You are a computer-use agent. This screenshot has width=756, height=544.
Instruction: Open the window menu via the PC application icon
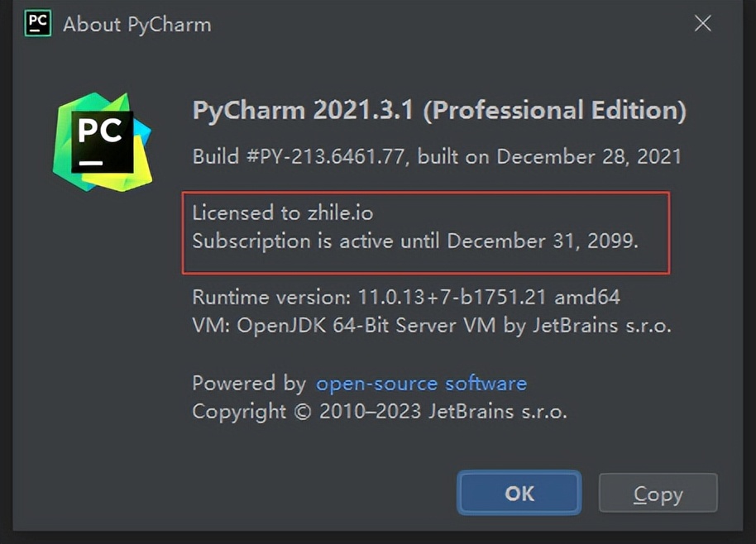coord(36,23)
